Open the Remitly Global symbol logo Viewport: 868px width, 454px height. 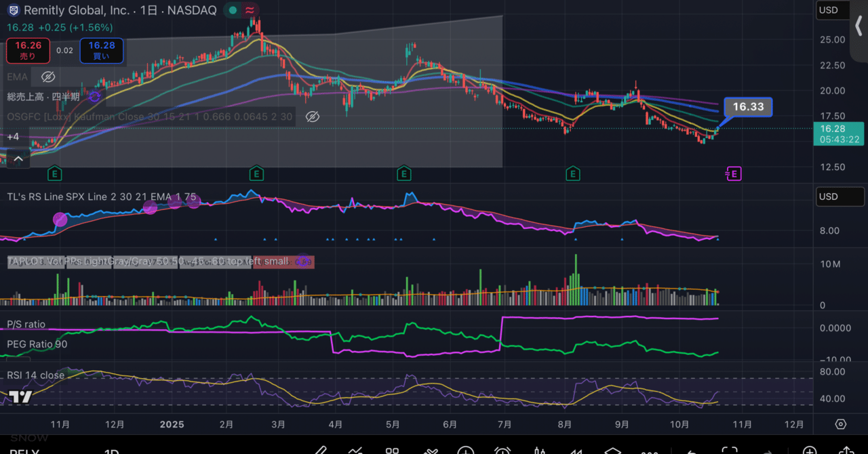click(14, 10)
